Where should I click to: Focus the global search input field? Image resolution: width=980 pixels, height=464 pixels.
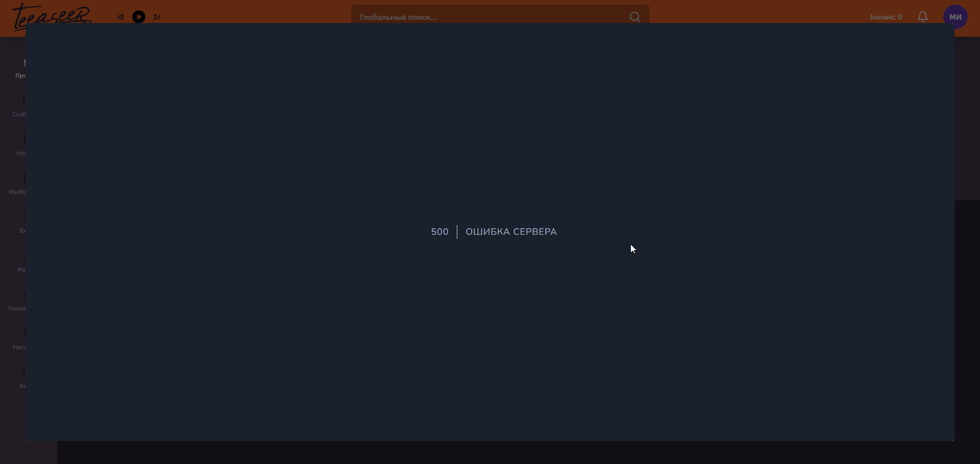(x=490, y=17)
